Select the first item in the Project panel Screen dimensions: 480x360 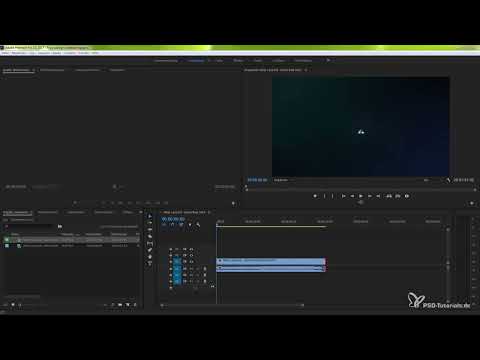71,240
